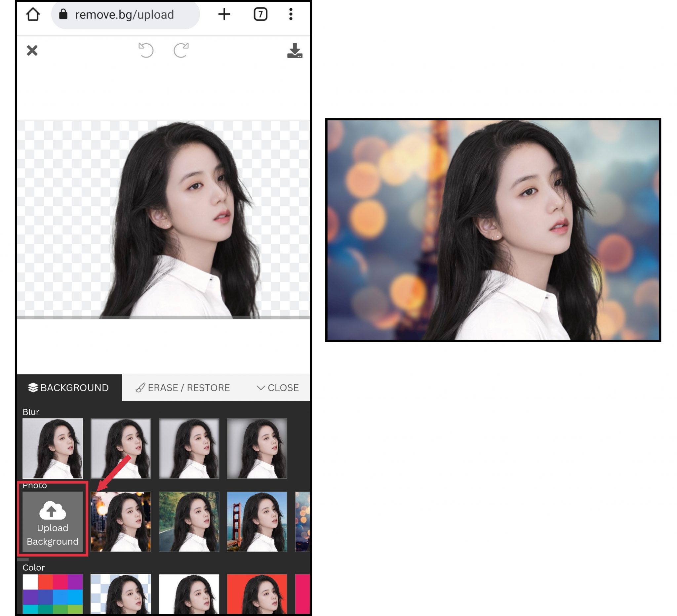Screen dimensions: 677x616
Task: Open a new browser tab with plus icon
Action: 224,15
